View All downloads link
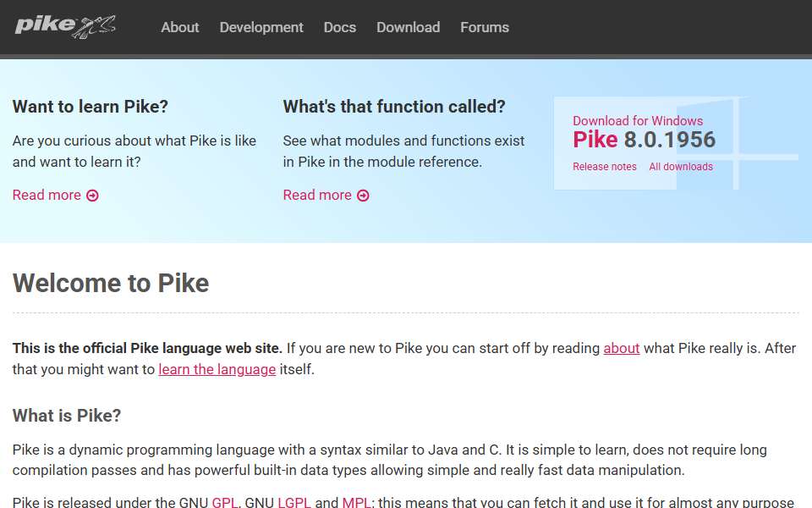The width and height of the screenshot is (812, 508). click(681, 167)
